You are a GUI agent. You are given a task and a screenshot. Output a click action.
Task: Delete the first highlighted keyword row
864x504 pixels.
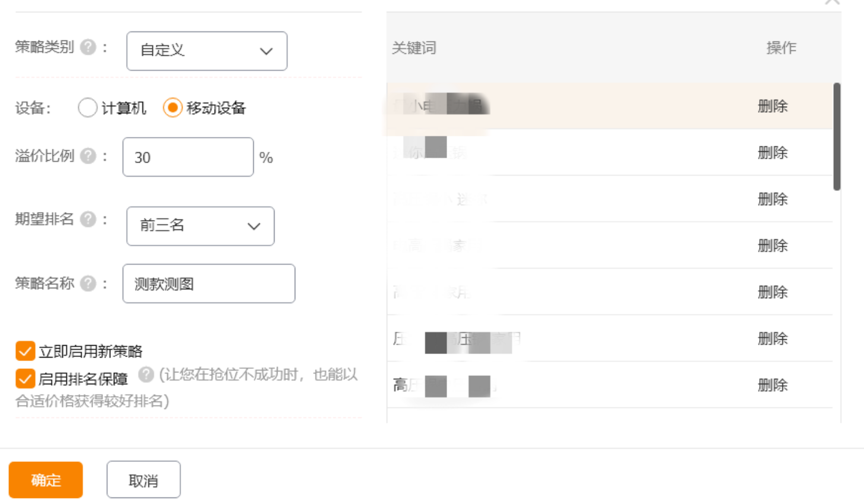772,107
